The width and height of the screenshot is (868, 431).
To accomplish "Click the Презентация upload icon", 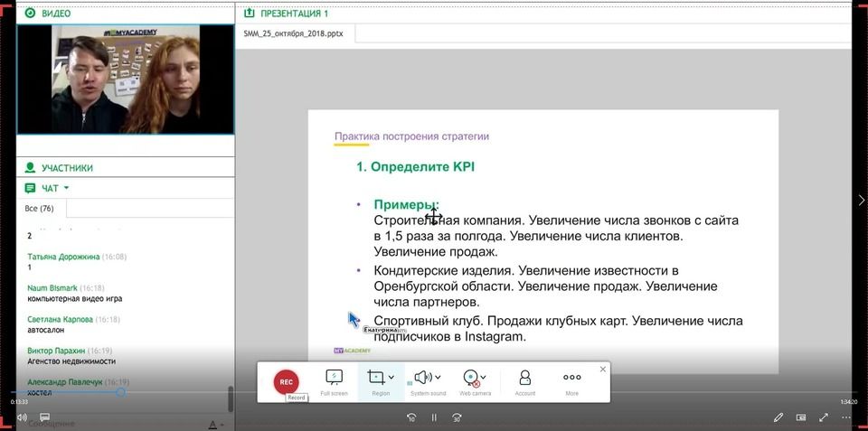I will click(250, 13).
